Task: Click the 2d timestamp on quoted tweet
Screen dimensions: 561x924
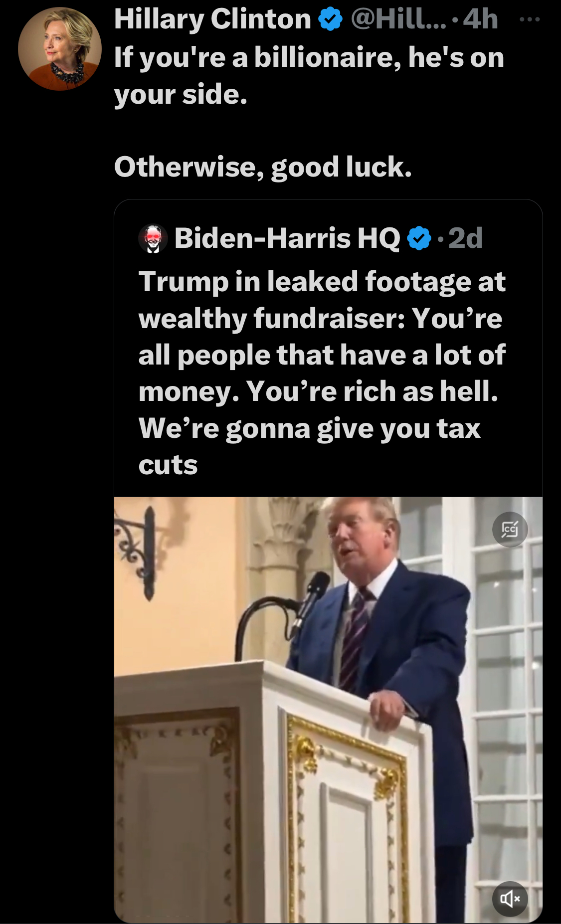Action: (465, 238)
